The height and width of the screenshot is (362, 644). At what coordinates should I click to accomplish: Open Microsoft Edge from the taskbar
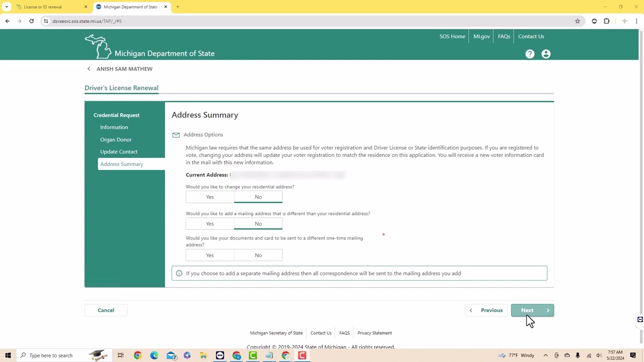154,355
